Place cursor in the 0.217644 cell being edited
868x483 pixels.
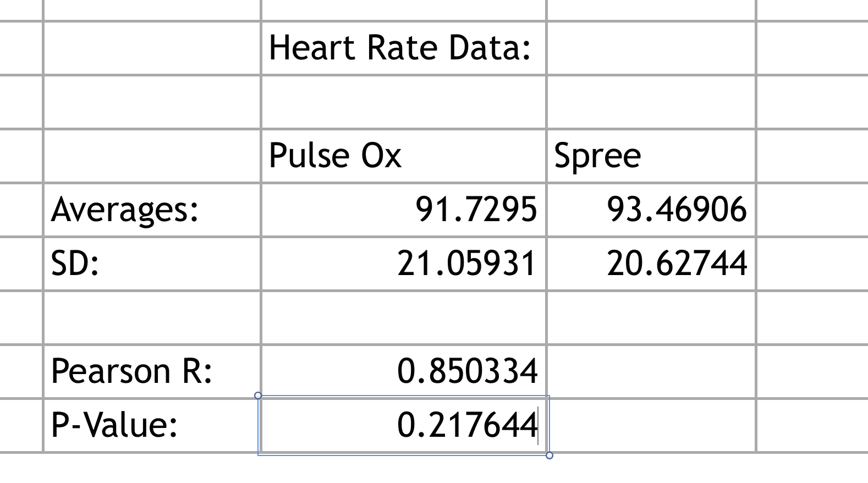point(467,425)
